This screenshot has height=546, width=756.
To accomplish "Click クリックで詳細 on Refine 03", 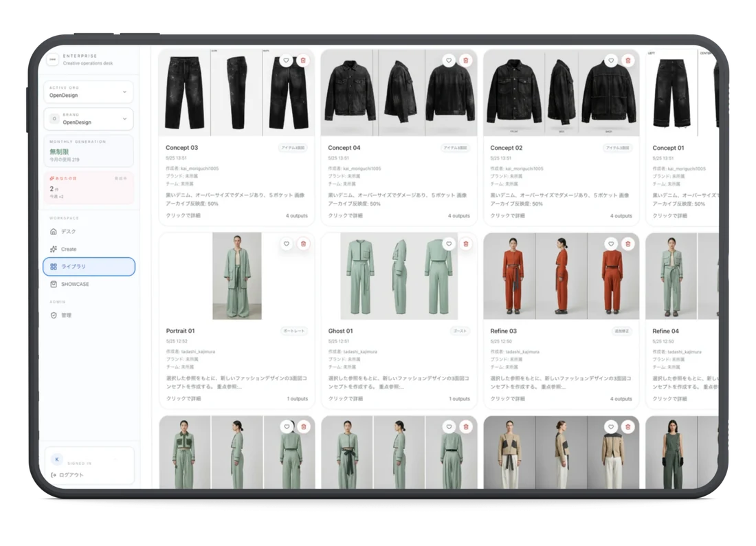I will pyautogui.click(x=508, y=399).
